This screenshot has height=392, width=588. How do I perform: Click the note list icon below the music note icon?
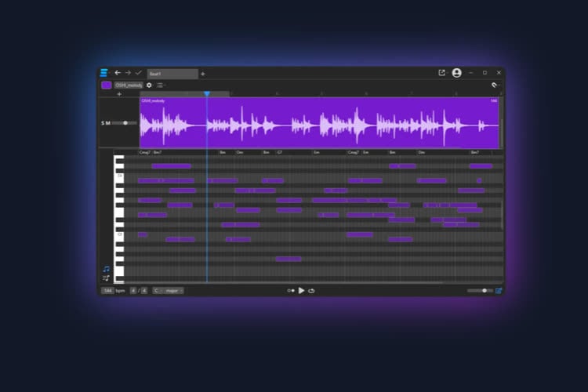pyautogui.click(x=106, y=278)
